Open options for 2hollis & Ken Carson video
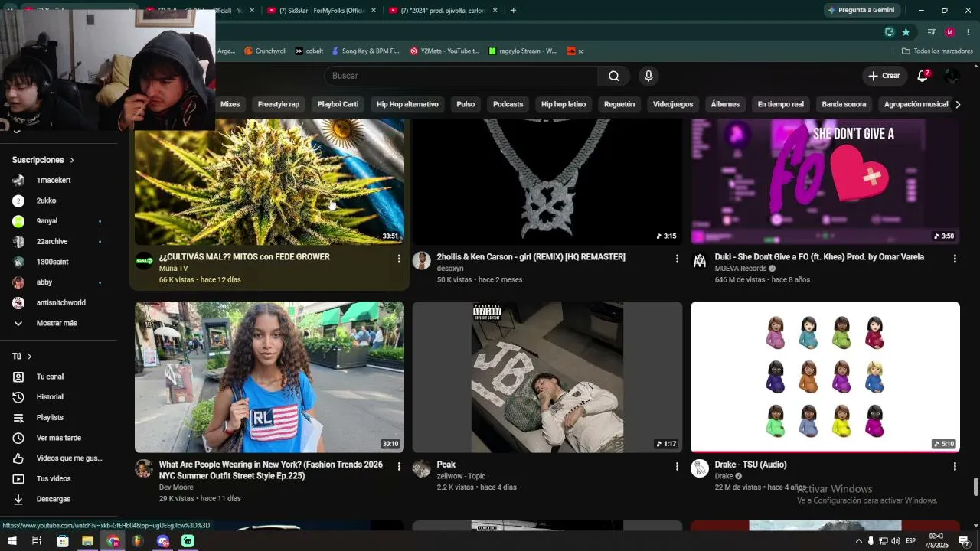The height and width of the screenshot is (551, 980). [x=677, y=259]
